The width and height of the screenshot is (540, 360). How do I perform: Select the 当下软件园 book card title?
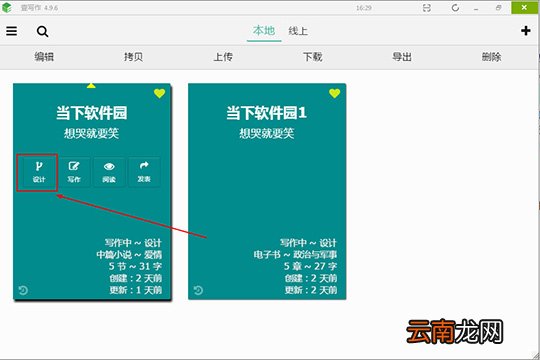click(x=92, y=113)
